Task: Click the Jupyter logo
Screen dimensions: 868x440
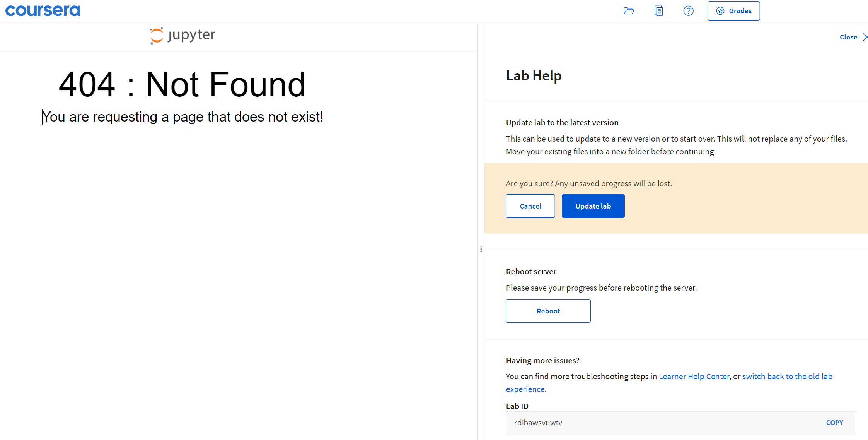Action: click(182, 35)
